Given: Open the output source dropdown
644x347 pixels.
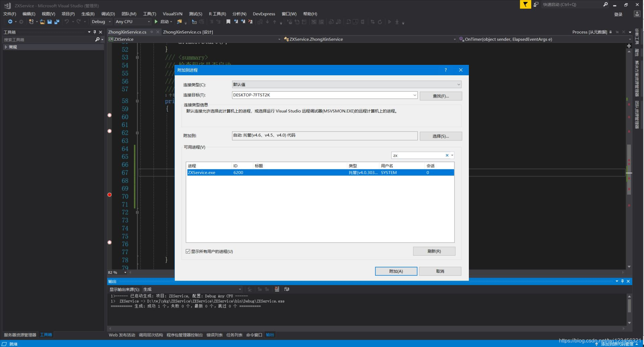Looking at the screenshot, I should pos(192,289).
